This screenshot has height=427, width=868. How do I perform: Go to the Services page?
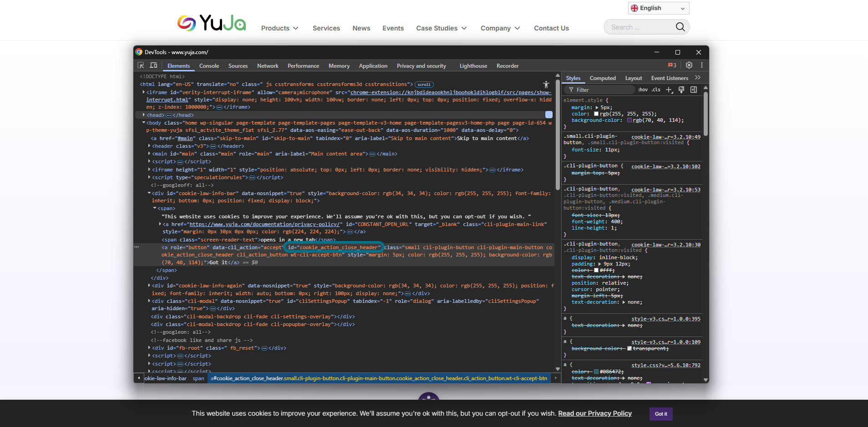326,28
